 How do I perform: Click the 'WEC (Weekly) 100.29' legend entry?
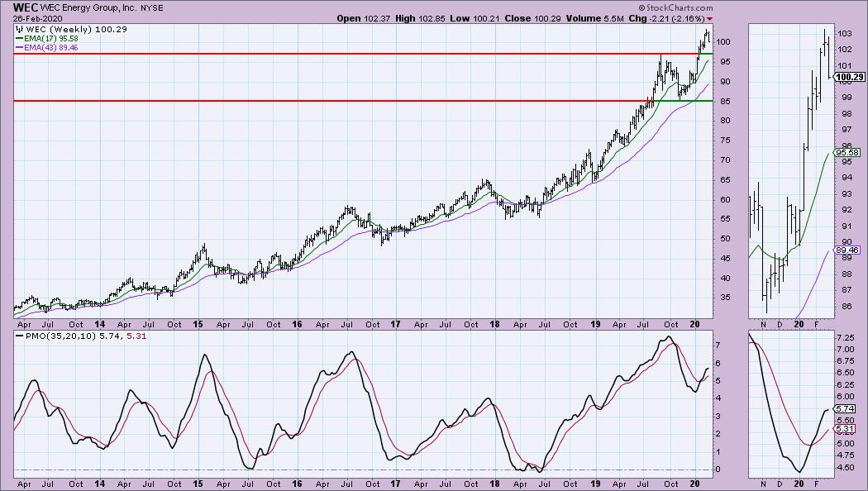point(71,29)
